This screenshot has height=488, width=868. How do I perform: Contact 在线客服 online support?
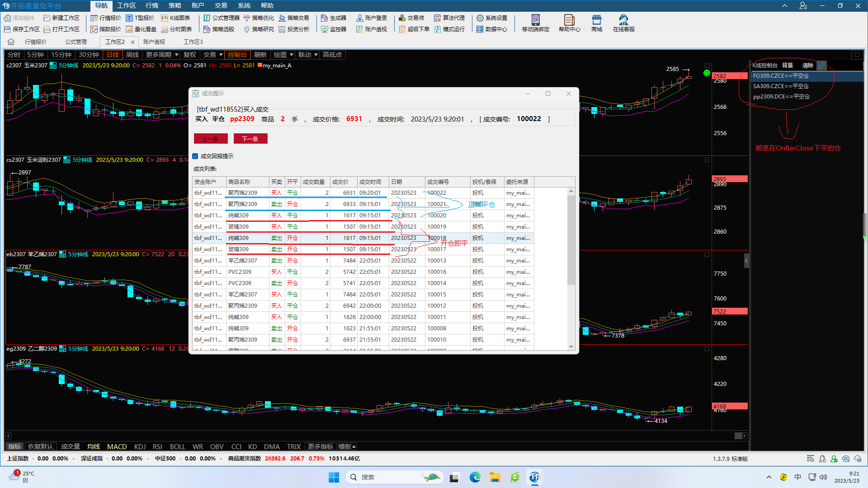tap(624, 23)
